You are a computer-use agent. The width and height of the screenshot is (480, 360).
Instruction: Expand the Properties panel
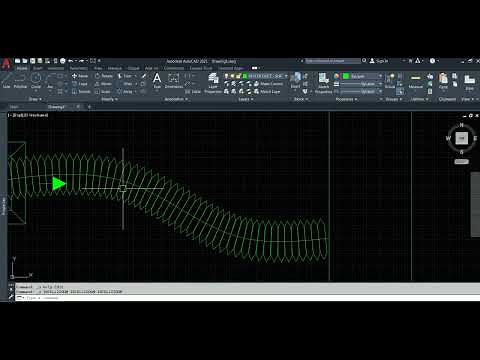tap(346, 99)
